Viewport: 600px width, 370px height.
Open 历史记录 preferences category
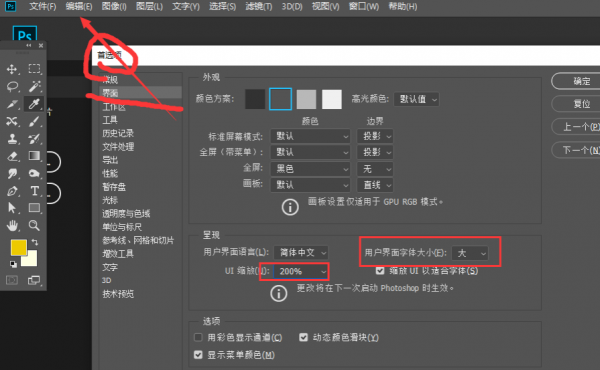[x=118, y=133]
